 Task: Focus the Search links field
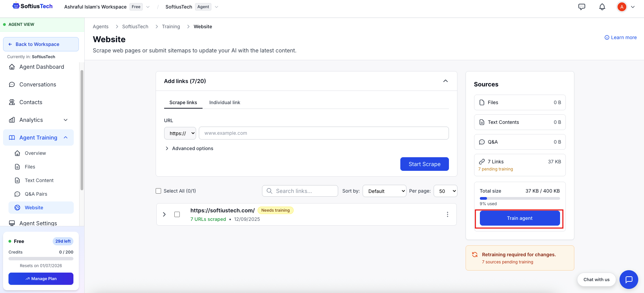300,191
